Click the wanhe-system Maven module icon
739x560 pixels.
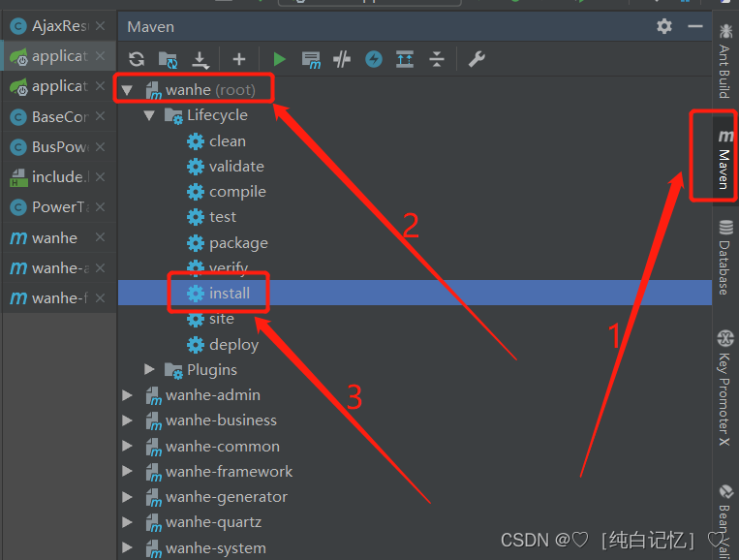(154, 548)
